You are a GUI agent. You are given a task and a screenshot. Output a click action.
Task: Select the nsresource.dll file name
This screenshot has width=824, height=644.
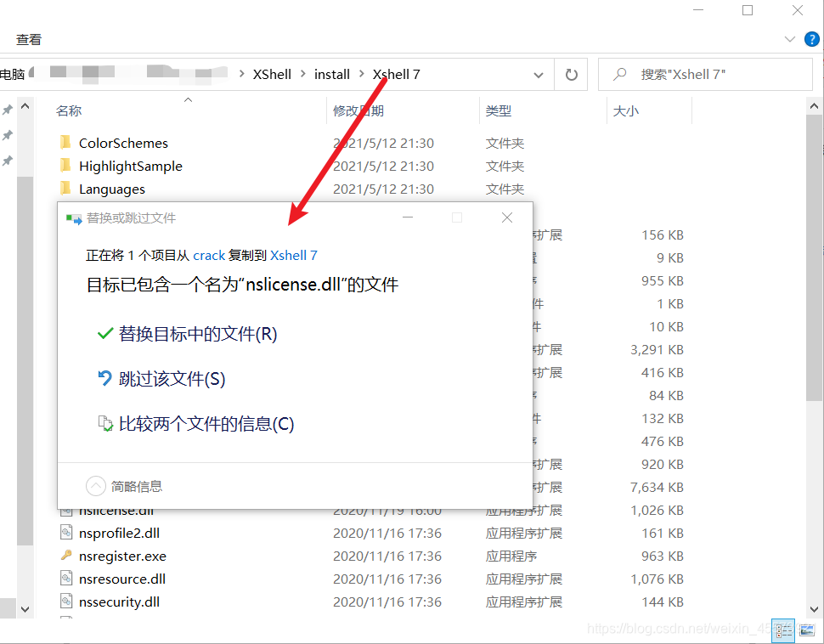(x=122, y=579)
